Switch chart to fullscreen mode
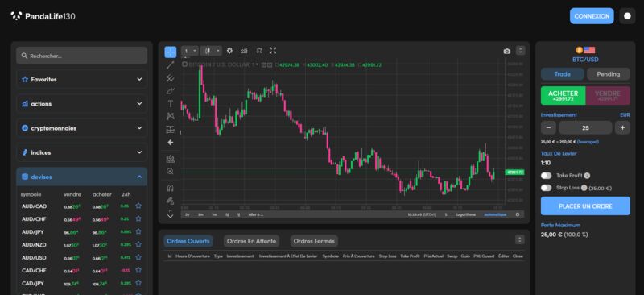The width and height of the screenshot is (644, 295). [x=273, y=51]
